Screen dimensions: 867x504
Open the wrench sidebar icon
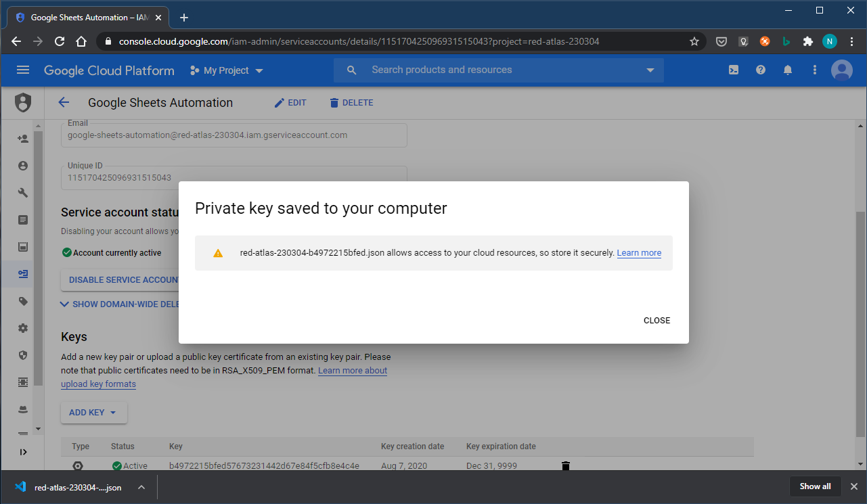pos(23,193)
